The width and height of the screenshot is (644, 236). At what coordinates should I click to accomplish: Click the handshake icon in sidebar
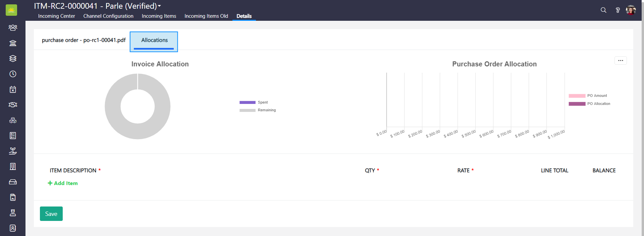click(13, 105)
